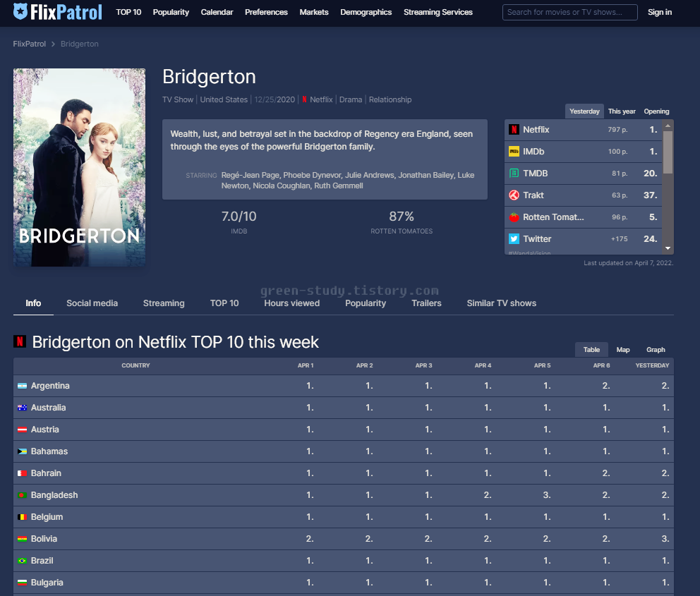Click the TMDB icon in rankings list
This screenshot has height=596, width=700.
tap(514, 173)
